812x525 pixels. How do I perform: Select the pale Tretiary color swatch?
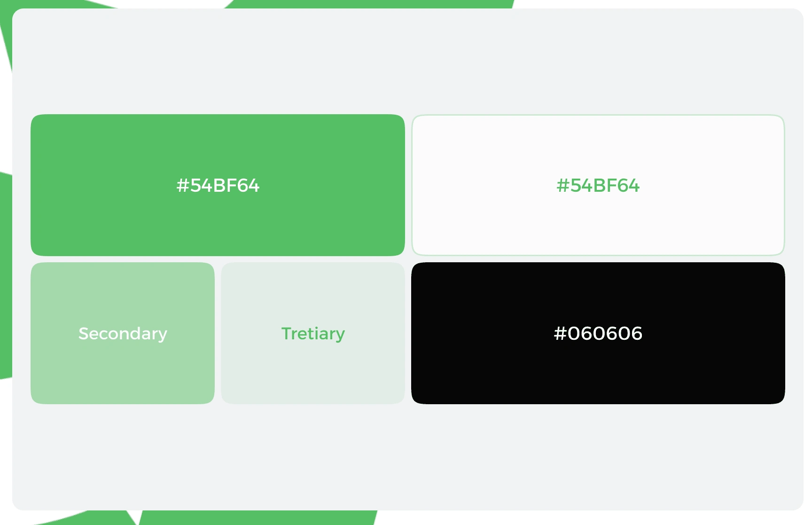coord(313,333)
